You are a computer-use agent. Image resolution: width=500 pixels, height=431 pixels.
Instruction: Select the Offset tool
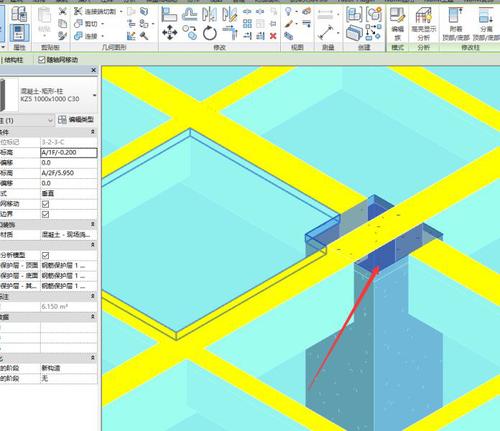[189, 14]
